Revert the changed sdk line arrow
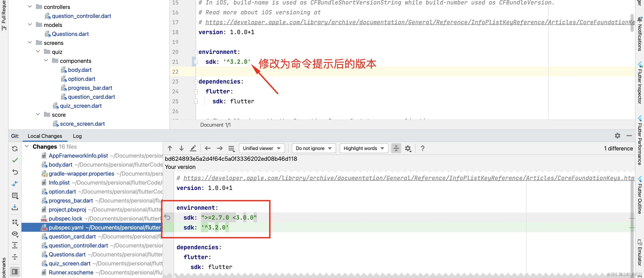644x278 pixels. pyautogui.click(x=167, y=217)
